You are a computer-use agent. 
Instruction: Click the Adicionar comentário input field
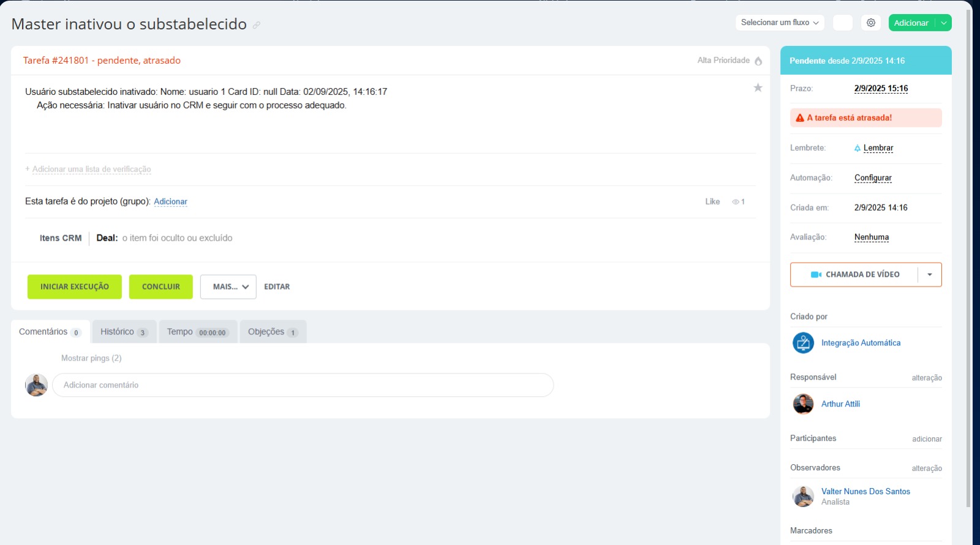[x=303, y=385]
